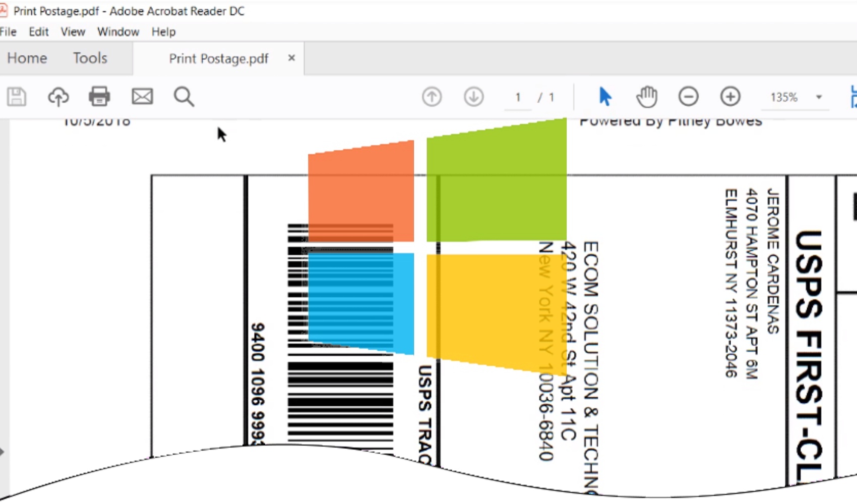Click the current page number field
The width and height of the screenshot is (857, 504).
[518, 97]
